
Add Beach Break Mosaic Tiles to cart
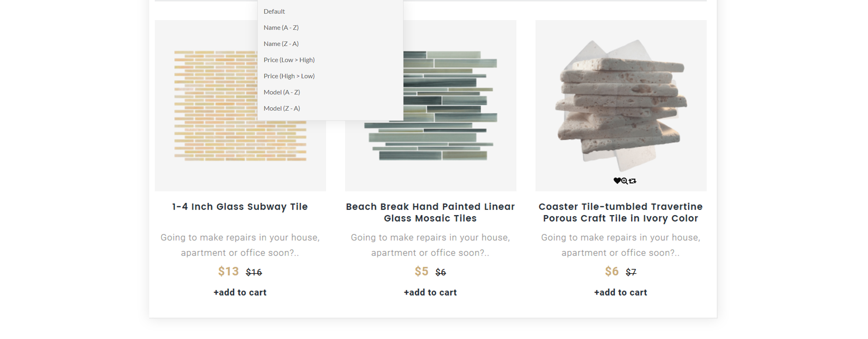click(x=430, y=292)
